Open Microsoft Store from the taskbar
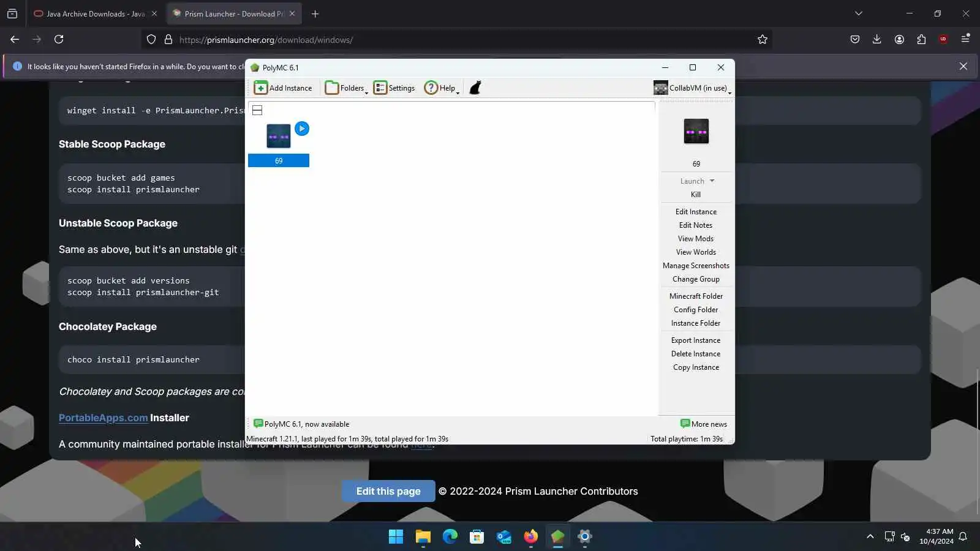 tap(477, 537)
